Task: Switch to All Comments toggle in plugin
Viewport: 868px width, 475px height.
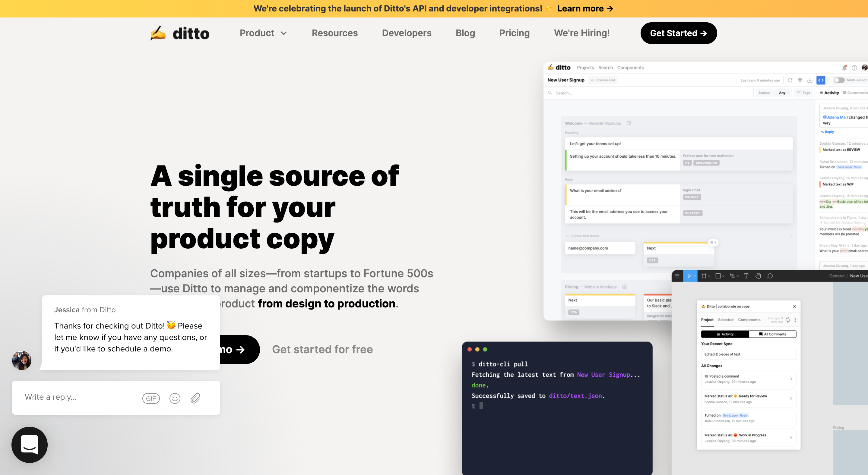Action: point(773,334)
